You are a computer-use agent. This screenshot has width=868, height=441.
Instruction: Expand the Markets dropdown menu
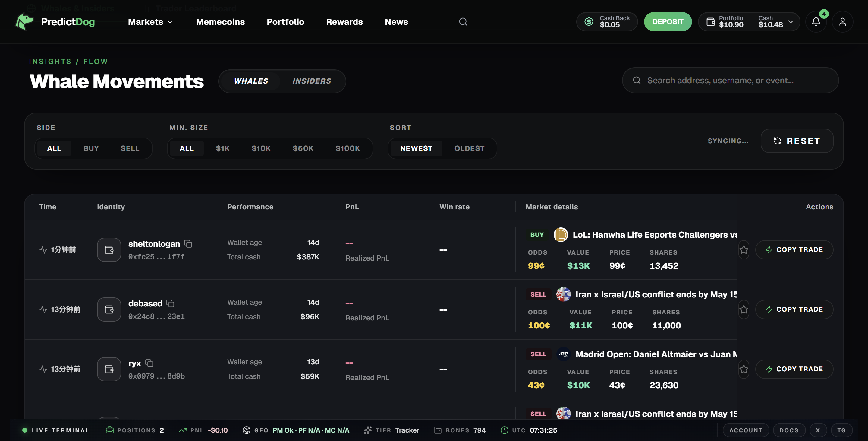(150, 22)
